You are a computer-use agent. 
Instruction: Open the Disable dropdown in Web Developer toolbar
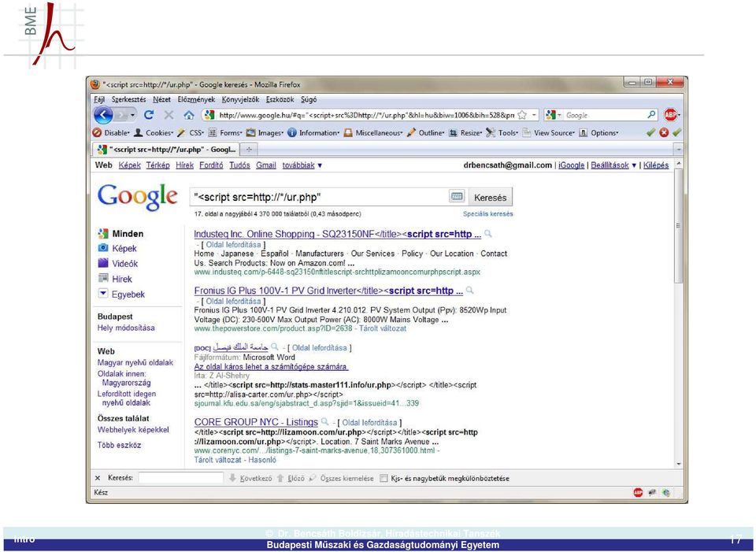coord(111,132)
